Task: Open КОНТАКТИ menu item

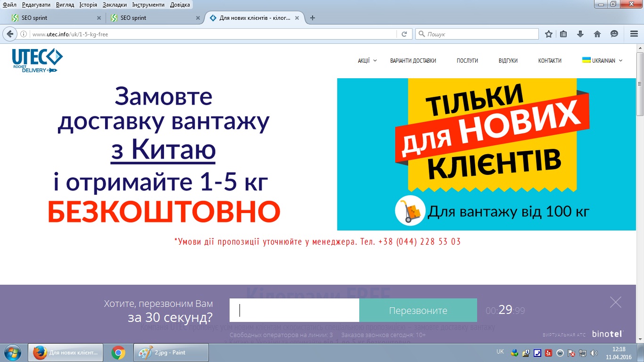Action: tap(550, 60)
